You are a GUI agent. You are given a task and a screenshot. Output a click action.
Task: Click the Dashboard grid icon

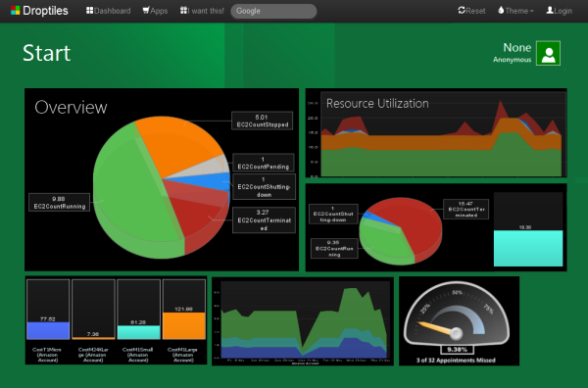[89, 11]
